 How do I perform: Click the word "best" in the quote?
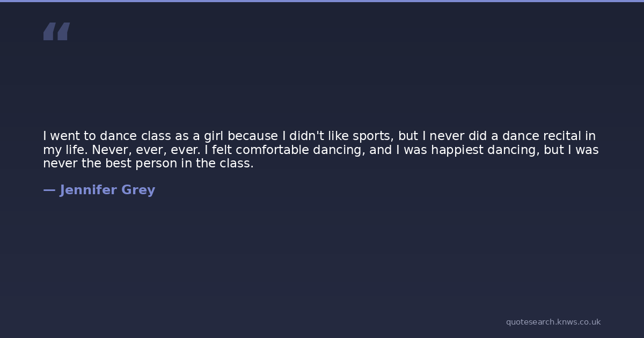tap(119, 164)
